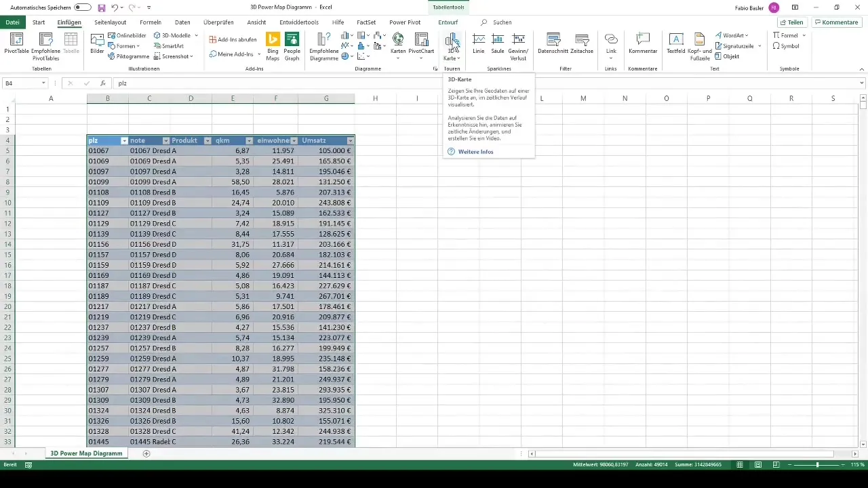Select cell with 105.000 € Umsatz
868x488 pixels.
326,150
